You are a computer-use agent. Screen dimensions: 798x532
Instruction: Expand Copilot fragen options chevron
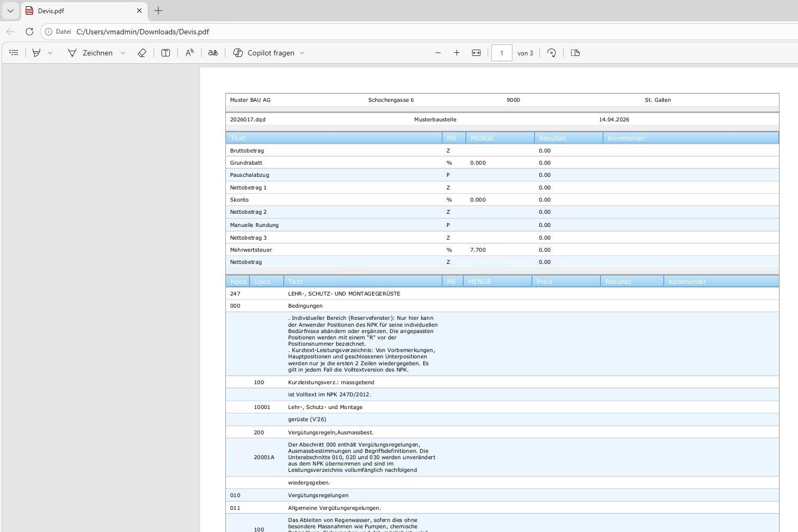302,53
